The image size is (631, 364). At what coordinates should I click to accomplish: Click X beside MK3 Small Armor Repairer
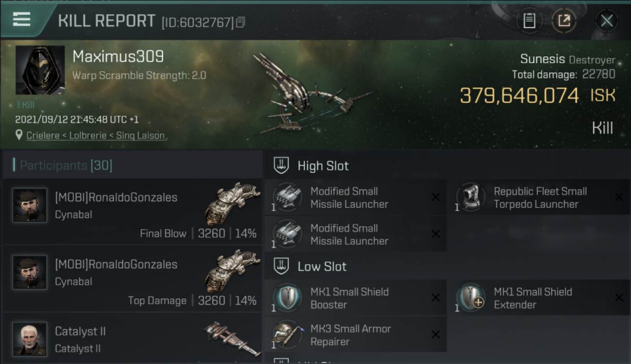point(435,334)
